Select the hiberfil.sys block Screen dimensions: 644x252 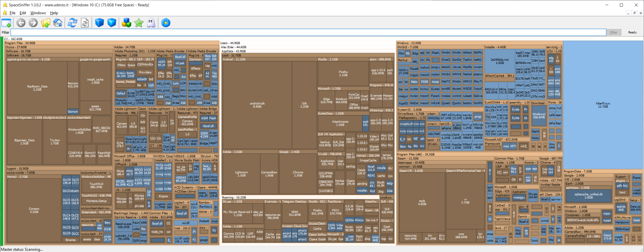click(603, 105)
